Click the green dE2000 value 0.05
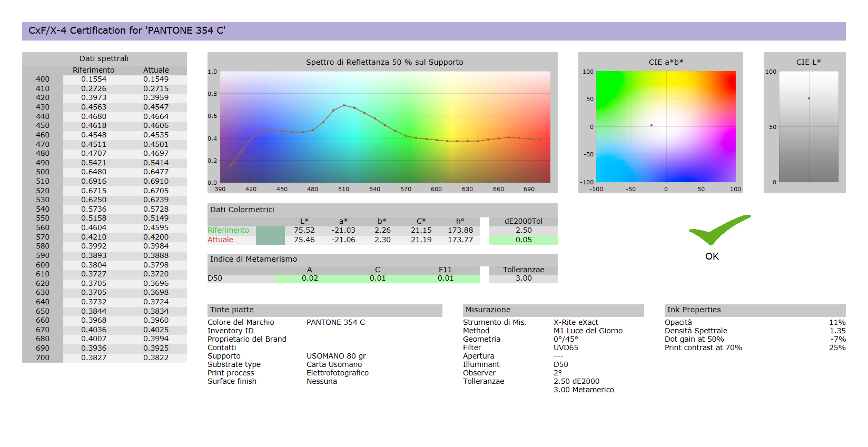Screen dimensions: 868x447 coord(523,240)
